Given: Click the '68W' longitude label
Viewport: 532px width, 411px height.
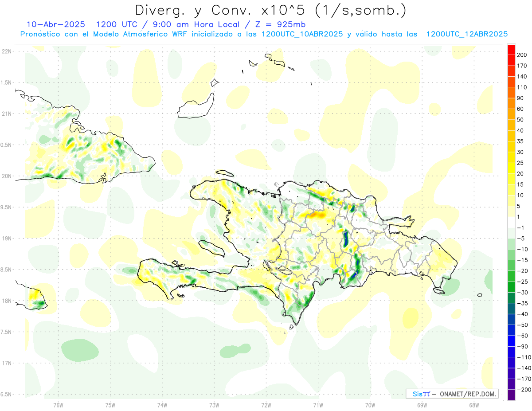Looking at the screenshot, I should coord(473,405).
